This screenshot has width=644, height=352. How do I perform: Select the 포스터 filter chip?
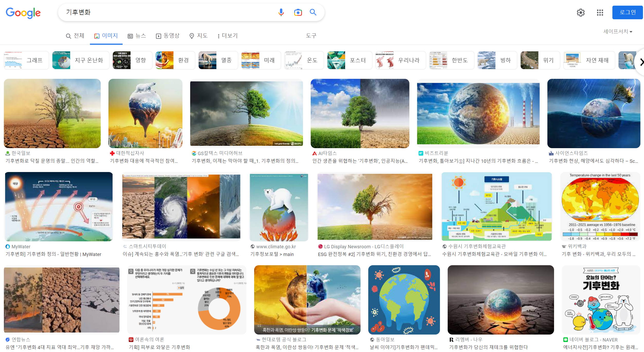349,60
